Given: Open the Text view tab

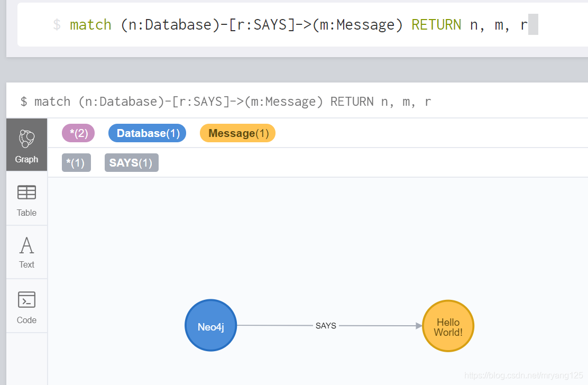Looking at the screenshot, I should [x=26, y=252].
